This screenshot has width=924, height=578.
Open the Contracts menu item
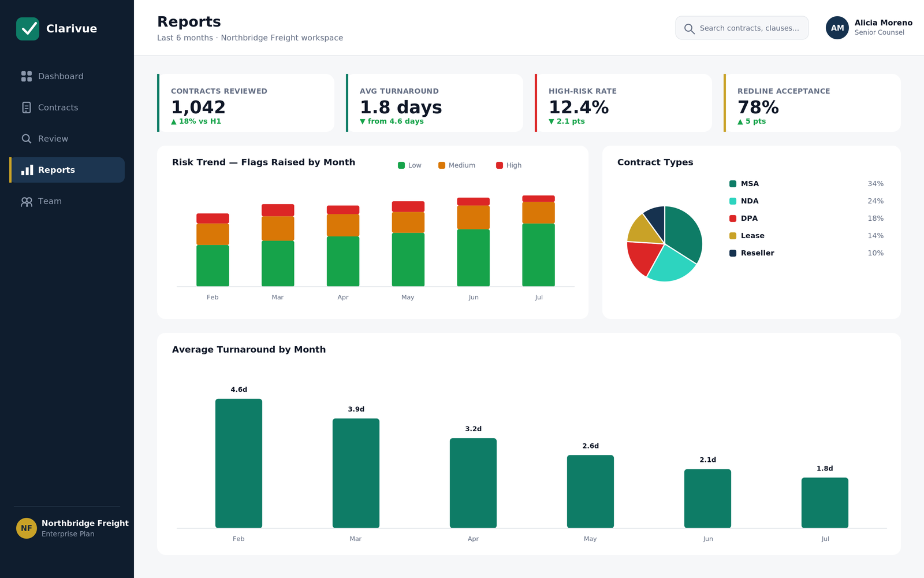pyautogui.click(x=67, y=108)
